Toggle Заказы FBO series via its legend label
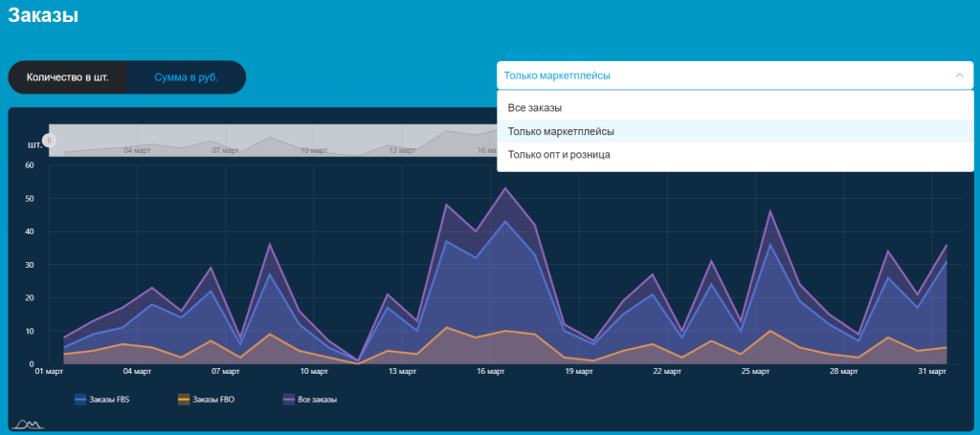 [x=213, y=400]
